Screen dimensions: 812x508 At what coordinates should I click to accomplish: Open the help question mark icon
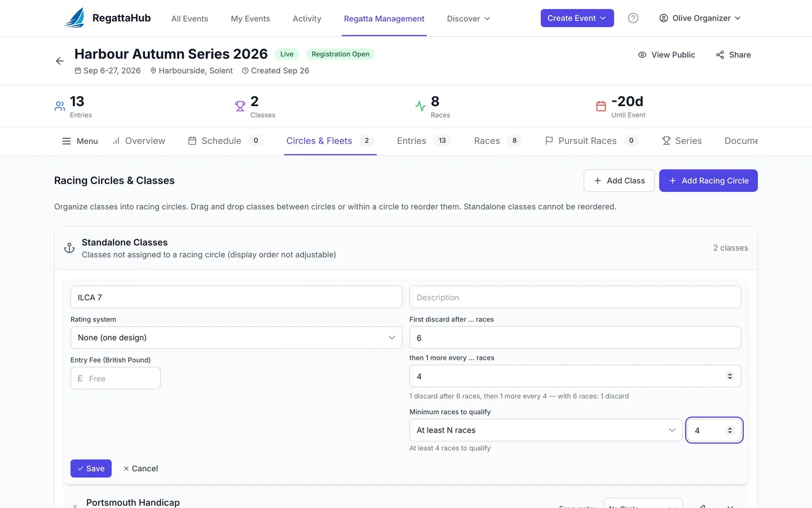point(633,18)
